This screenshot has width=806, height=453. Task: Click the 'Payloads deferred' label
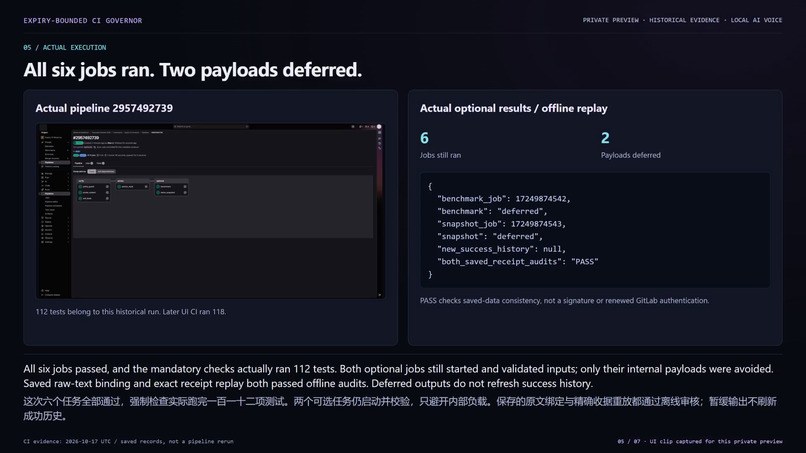tap(631, 155)
